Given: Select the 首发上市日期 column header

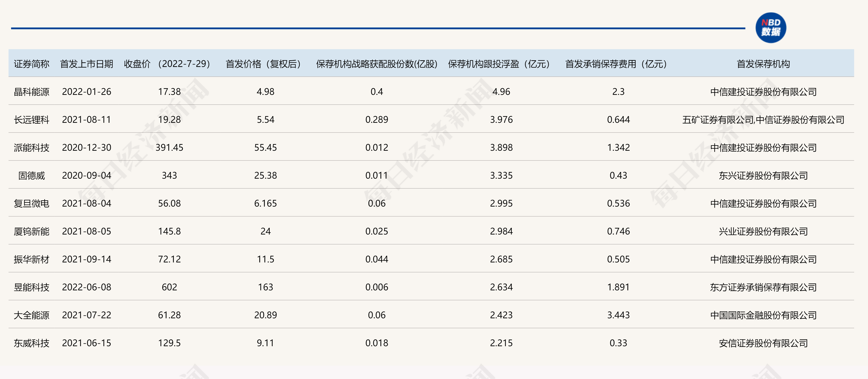Looking at the screenshot, I should [87, 64].
